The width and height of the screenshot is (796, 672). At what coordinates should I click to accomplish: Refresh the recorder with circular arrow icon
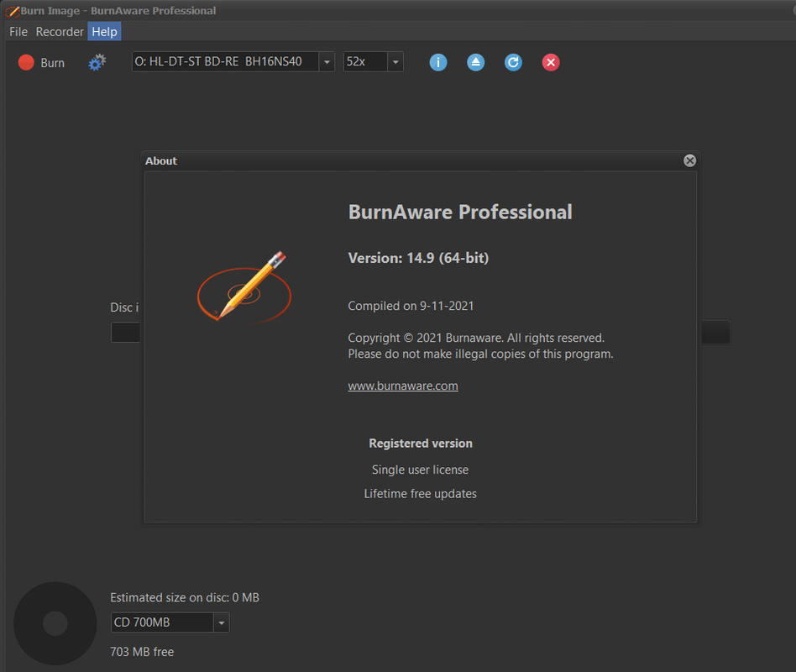pyautogui.click(x=513, y=62)
